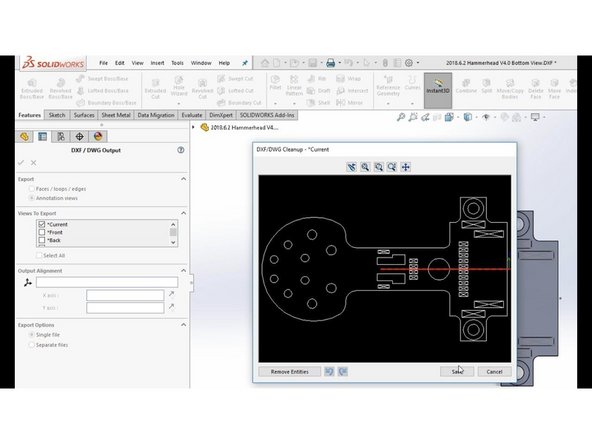592x444 pixels.
Task: Open the File menu
Action: (x=103, y=63)
